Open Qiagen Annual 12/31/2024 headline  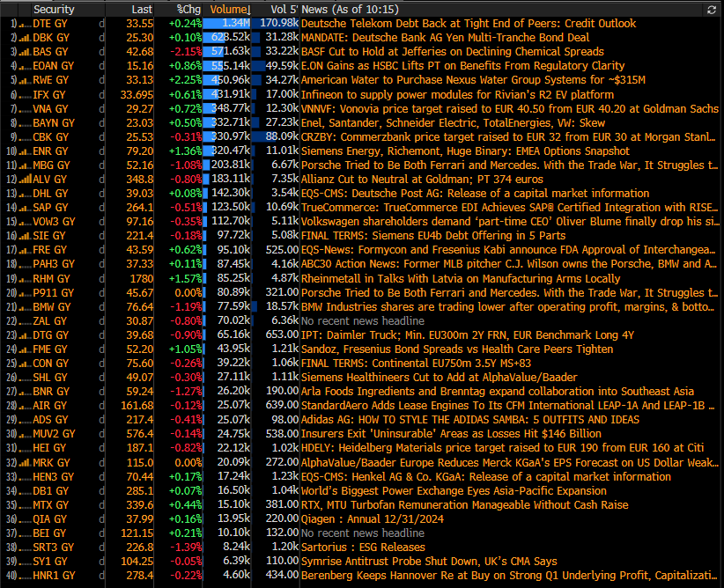pyautogui.click(x=373, y=519)
